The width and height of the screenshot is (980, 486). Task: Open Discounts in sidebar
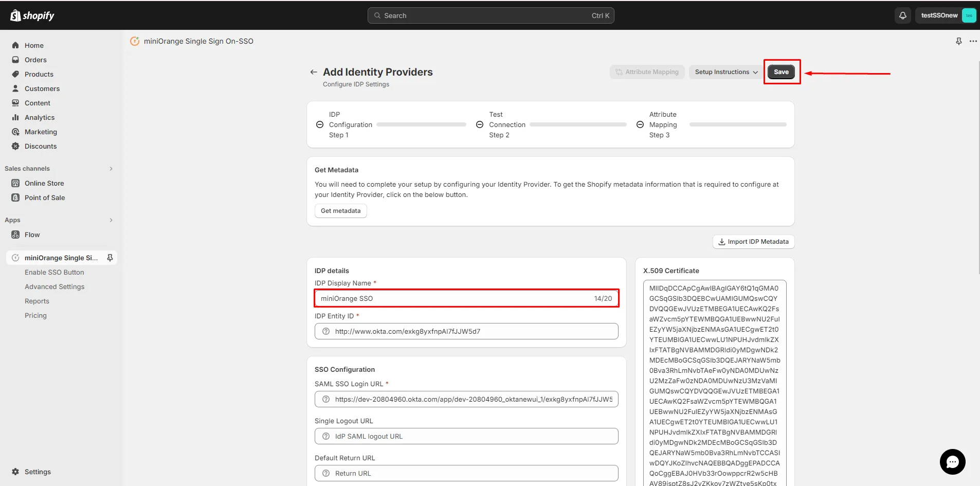pos(41,146)
